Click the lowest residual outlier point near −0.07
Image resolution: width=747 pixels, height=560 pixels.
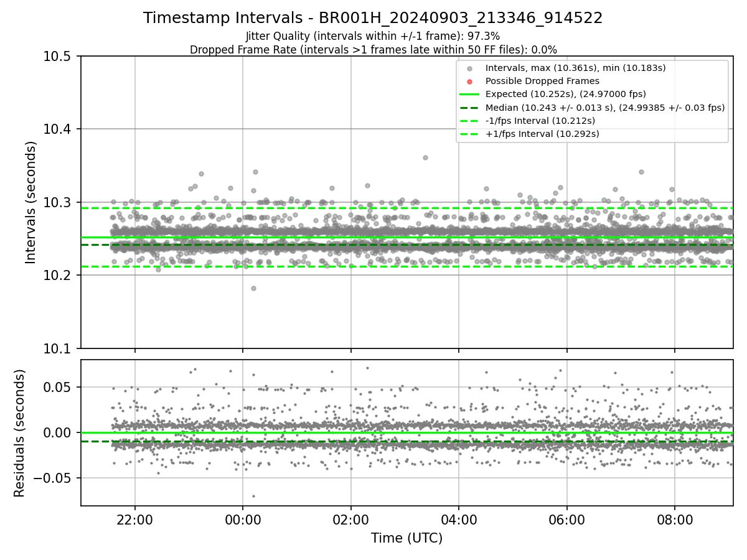click(x=253, y=496)
